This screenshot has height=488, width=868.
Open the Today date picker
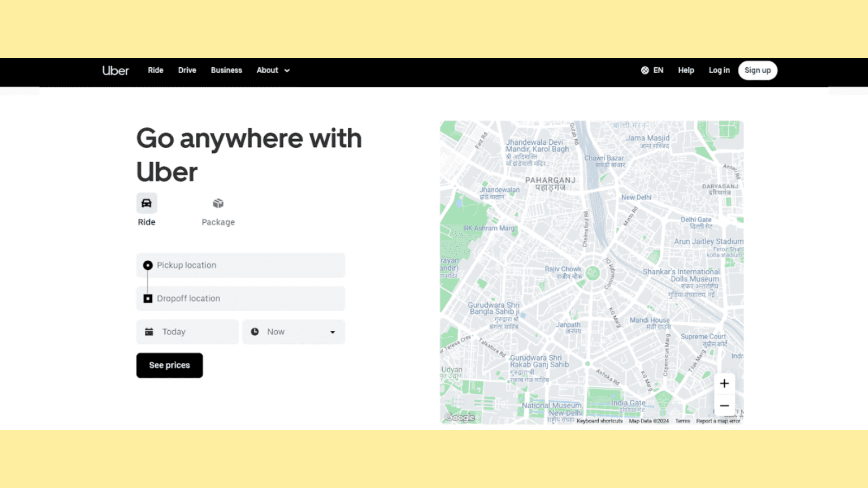[x=187, y=332]
